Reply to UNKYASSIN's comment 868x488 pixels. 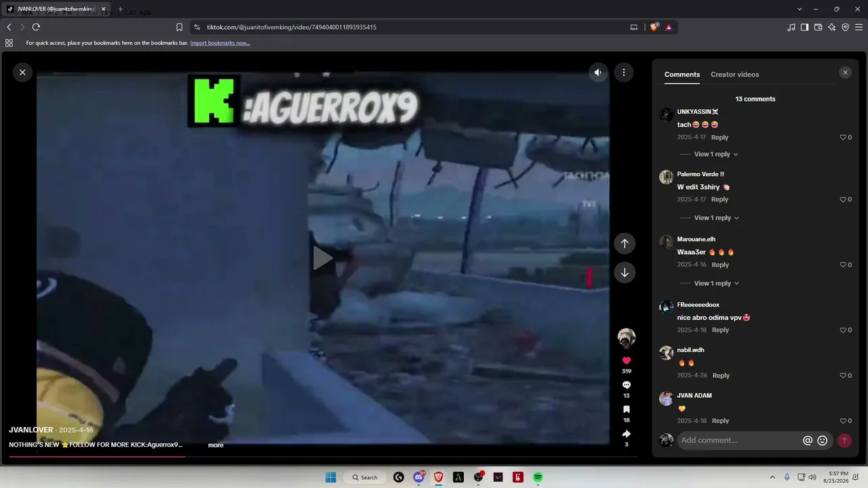tap(719, 138)
